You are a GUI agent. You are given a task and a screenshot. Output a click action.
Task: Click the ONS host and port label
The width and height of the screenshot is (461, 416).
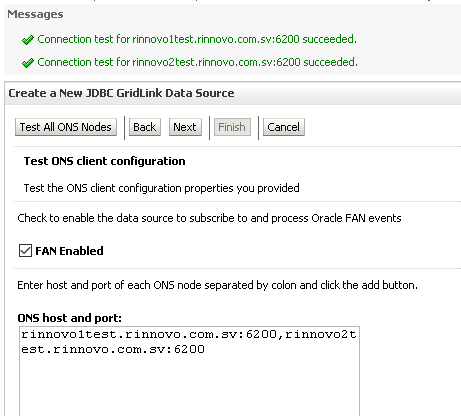click(x=69, y=318)
